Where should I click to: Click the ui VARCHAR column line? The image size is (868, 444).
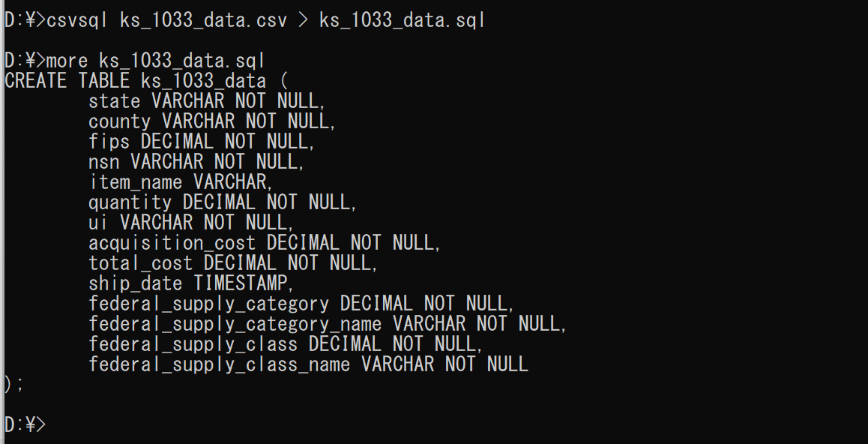(x=191, y=223)
